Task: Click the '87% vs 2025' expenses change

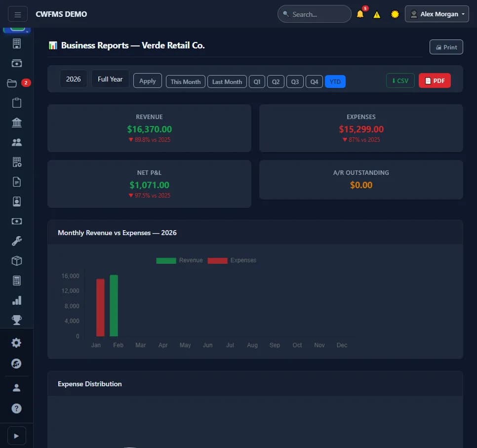Action: coord(361,140)
